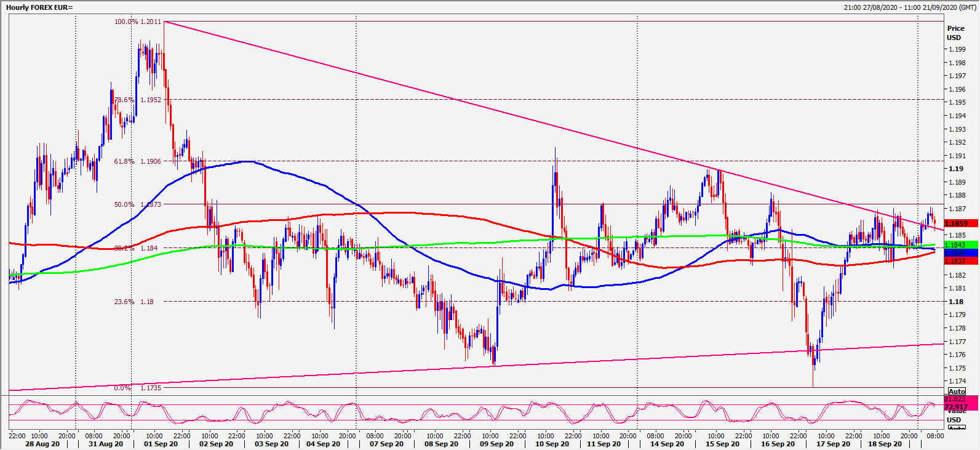This screenshot has height=450, width=980.
Task: Click the Auto scale button on price axis
Action: pyautogui.click(x=957, y=392)
